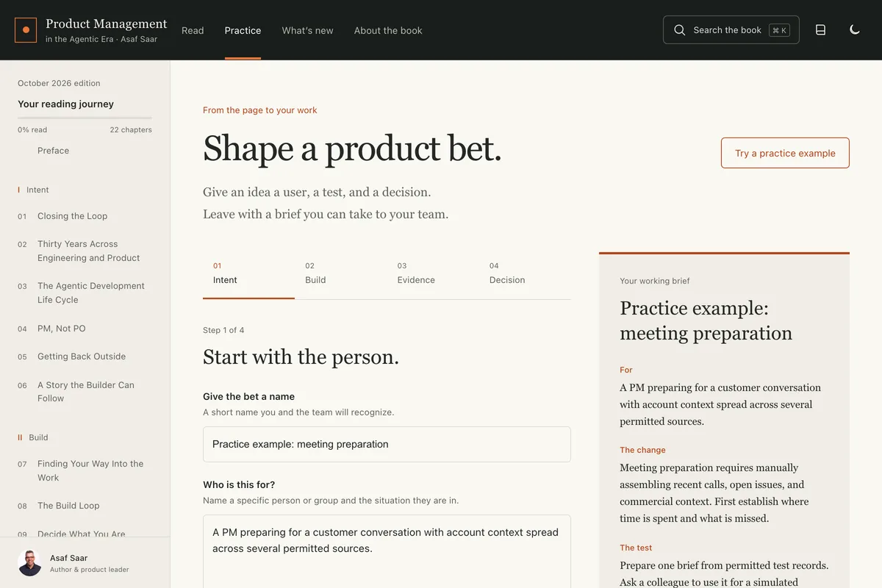Click the '22 chapters' label
Image resolution: width=882 pixels, height=588 pixels.
[131, 130]
